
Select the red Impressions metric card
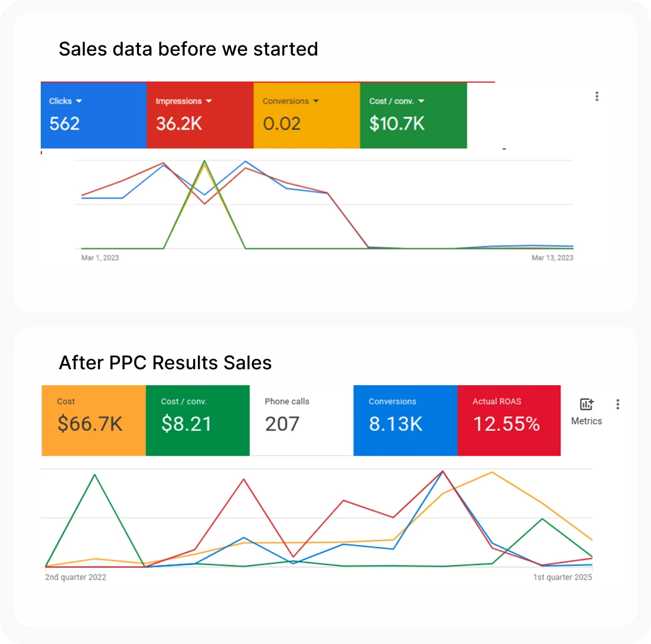(x=199, y=115)
